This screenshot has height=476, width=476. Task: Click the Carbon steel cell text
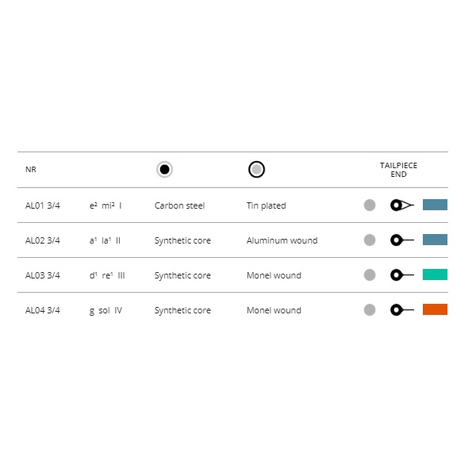[x=179, y=205]
